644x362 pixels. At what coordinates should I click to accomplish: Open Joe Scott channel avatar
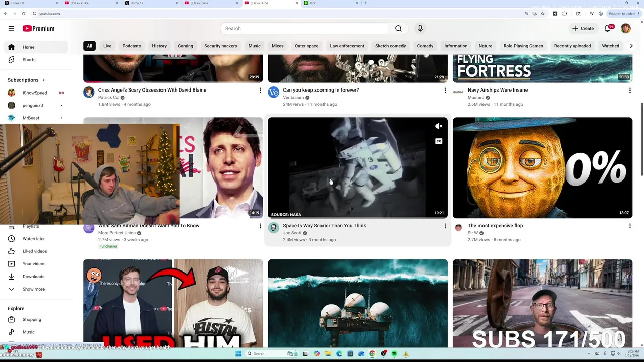click(273, 228)
